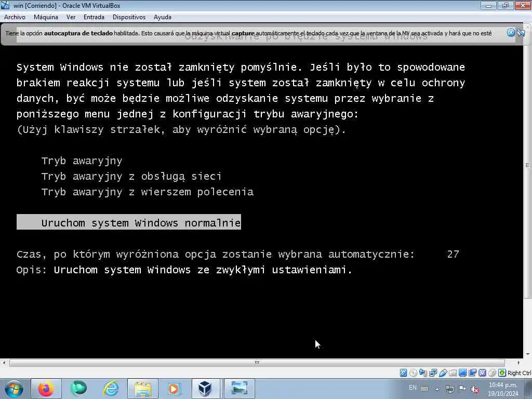This screenshot has height=399, width=532.
Task: Select Tryb awaryjny z obsługą sieci
Action: (131, 176)
